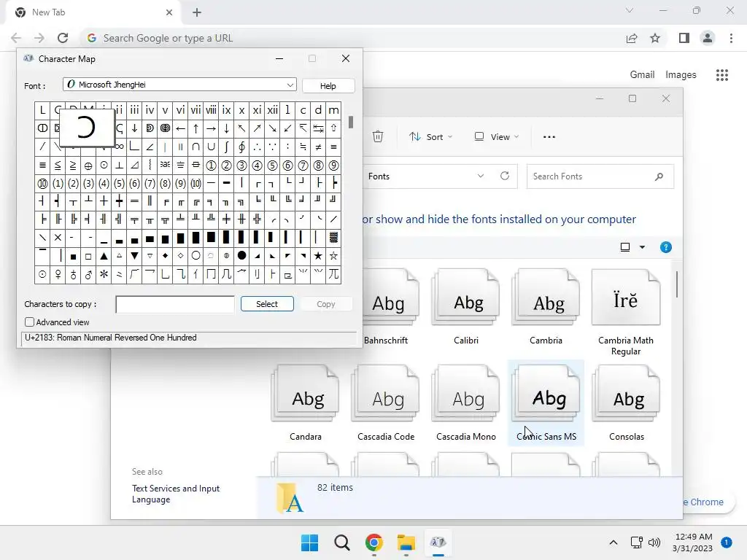
Task: Select the Cascadia Code font
Action: tap(386, 403)
